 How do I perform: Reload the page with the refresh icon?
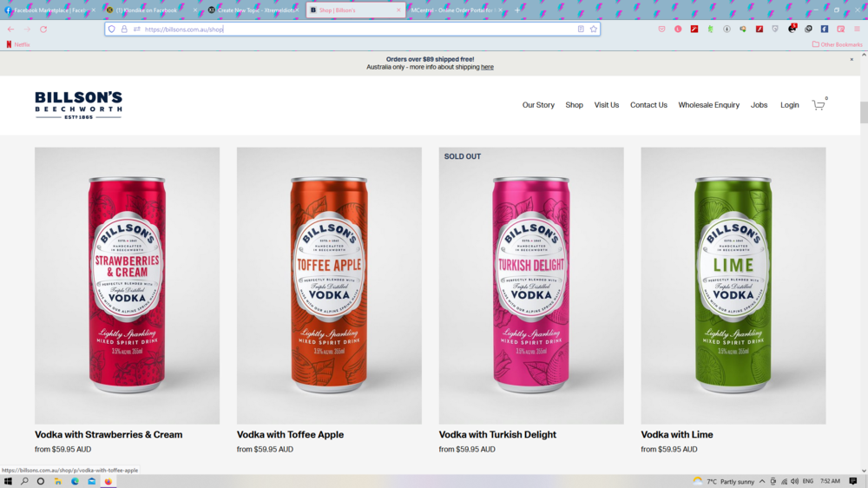tap(43, 29)
